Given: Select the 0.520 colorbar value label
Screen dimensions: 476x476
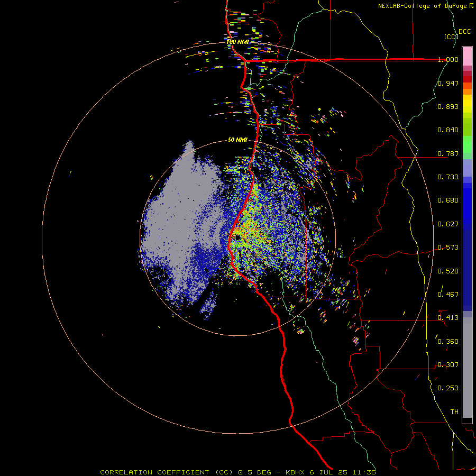Looking at the screenshot, I should click(x=448, y=271).
